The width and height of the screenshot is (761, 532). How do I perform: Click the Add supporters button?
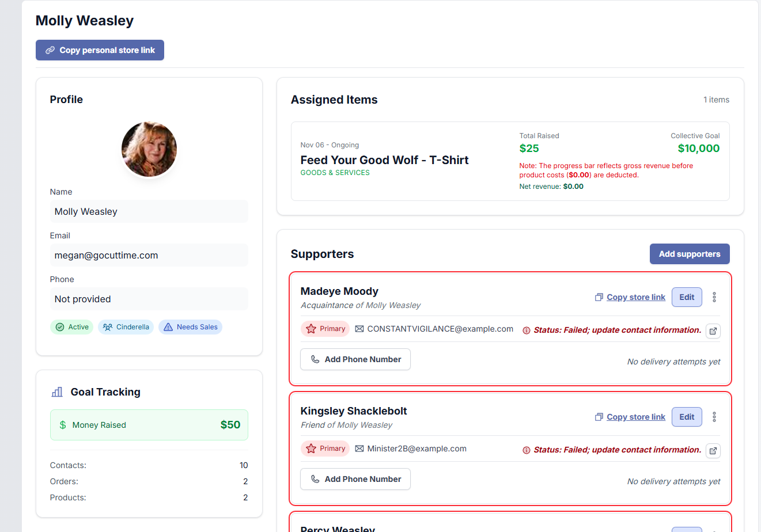coord(690,254)
